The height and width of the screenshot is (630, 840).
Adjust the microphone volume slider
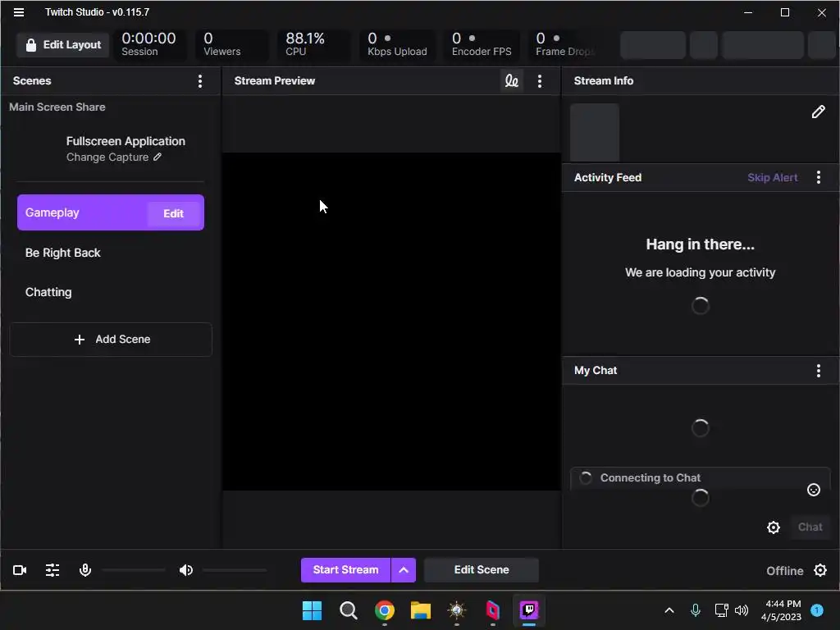[134, 571]
